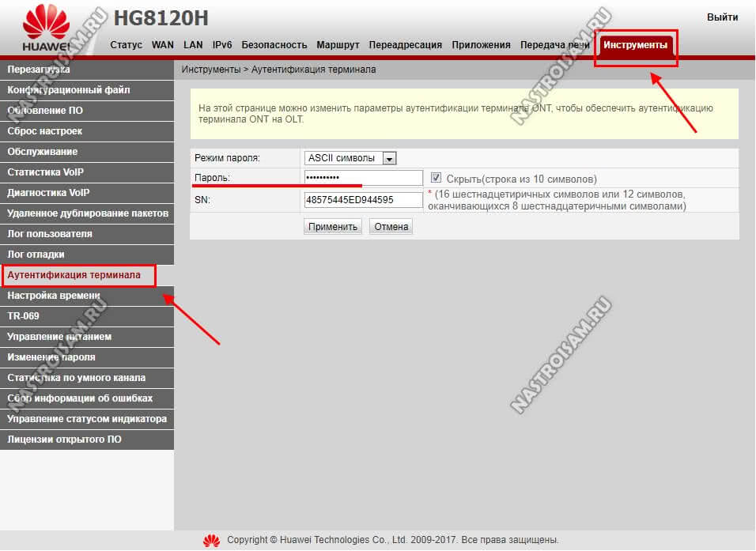Click the small Huawei logo in footer

211,541
